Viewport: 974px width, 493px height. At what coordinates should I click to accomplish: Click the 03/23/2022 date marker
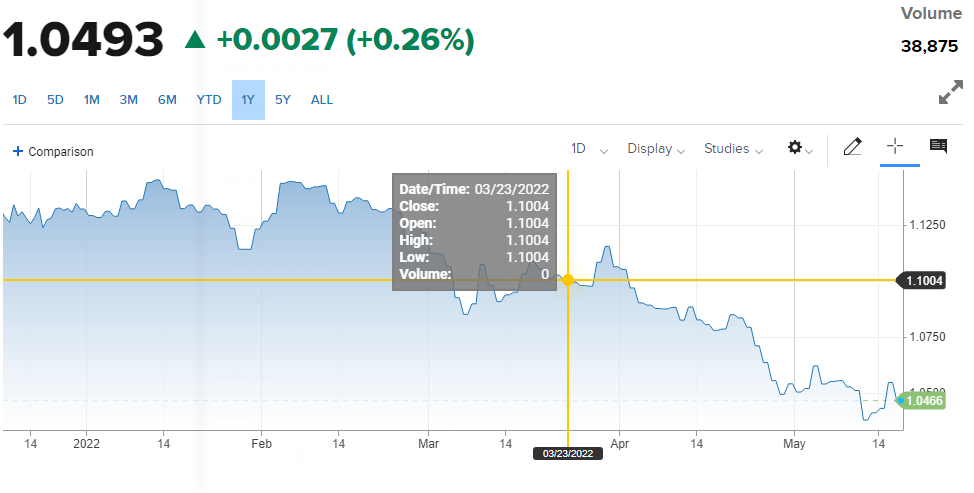tap(568, 453)
